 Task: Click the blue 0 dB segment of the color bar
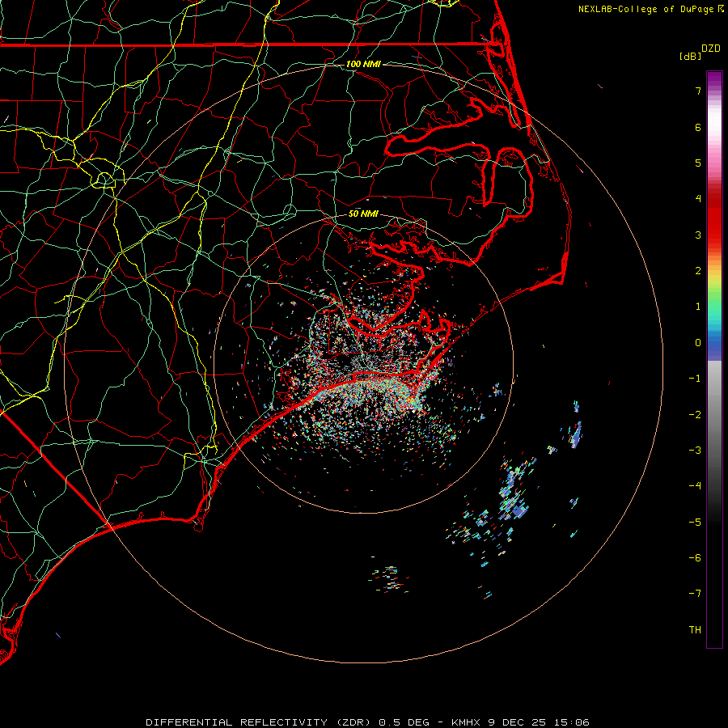[x=714, y=345]
